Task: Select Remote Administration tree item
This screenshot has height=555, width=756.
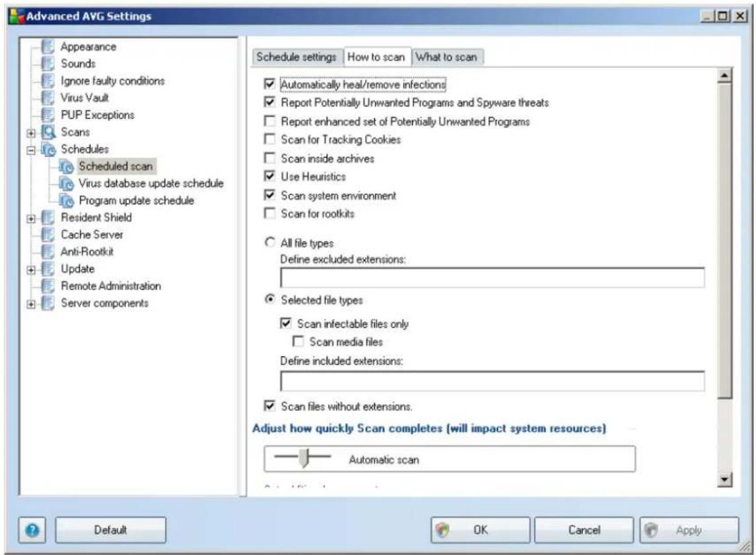Action: [111, 285]
